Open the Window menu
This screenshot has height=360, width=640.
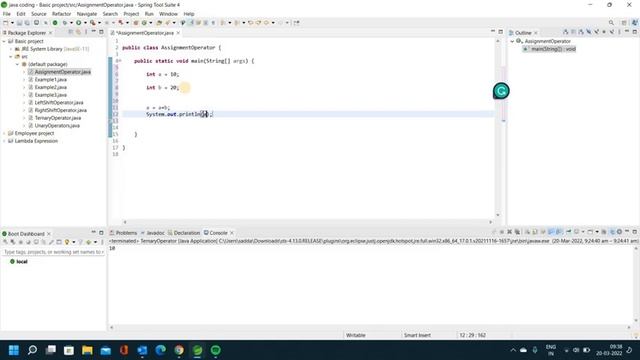pos(168,14)
